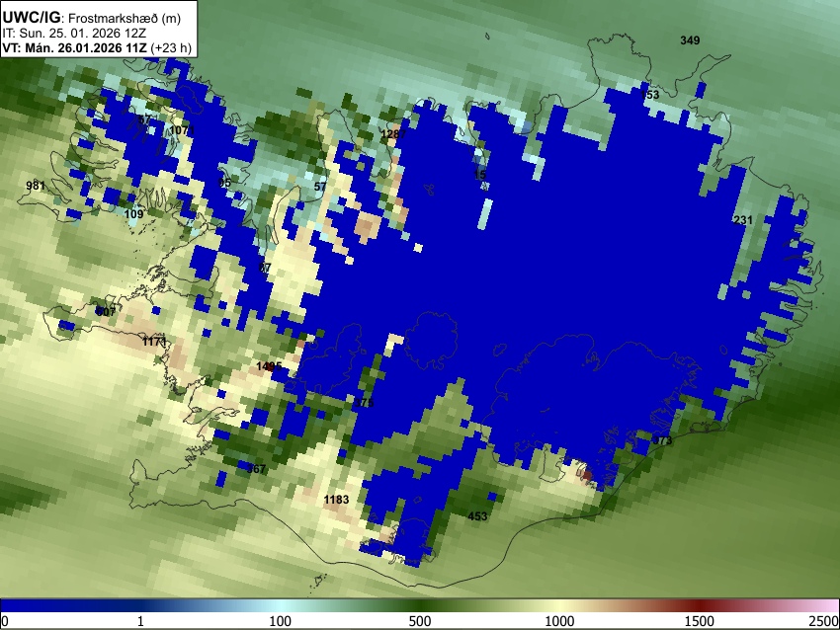Click the 109 value label
The image size is (840, 630).
pyautogui.click(x=134, y=214)
